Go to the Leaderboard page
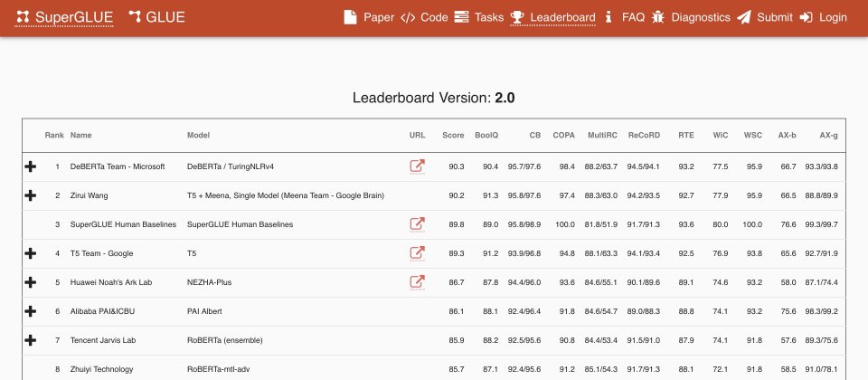 click(x=553, y=17)
